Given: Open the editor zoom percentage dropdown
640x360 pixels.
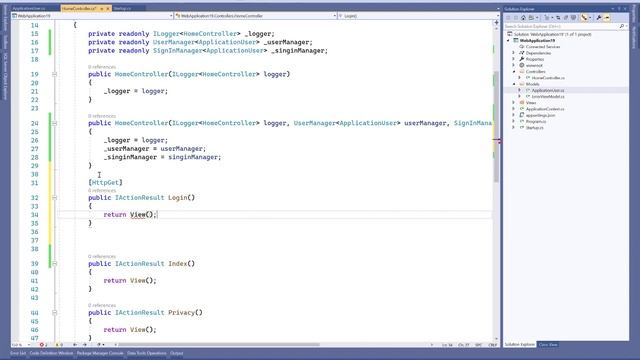Looking at the screenshot, I should tap(21, 345).
